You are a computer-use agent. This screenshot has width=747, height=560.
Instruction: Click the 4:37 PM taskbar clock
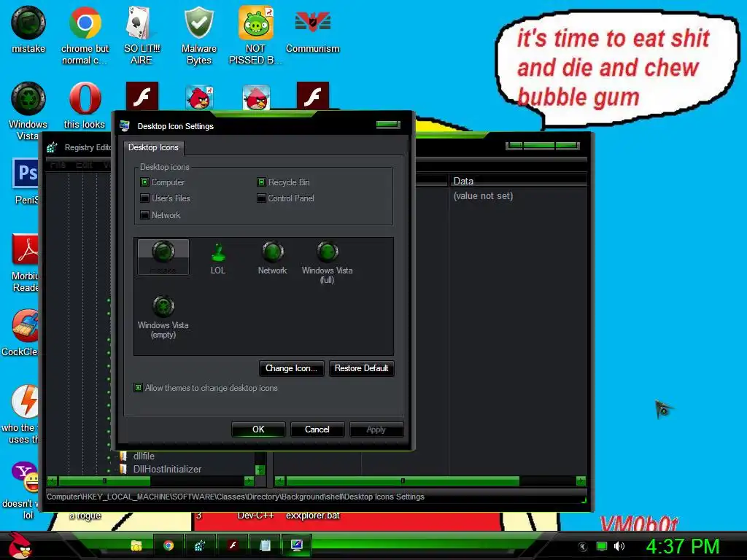pyautogui.click(x=683, y=546)
